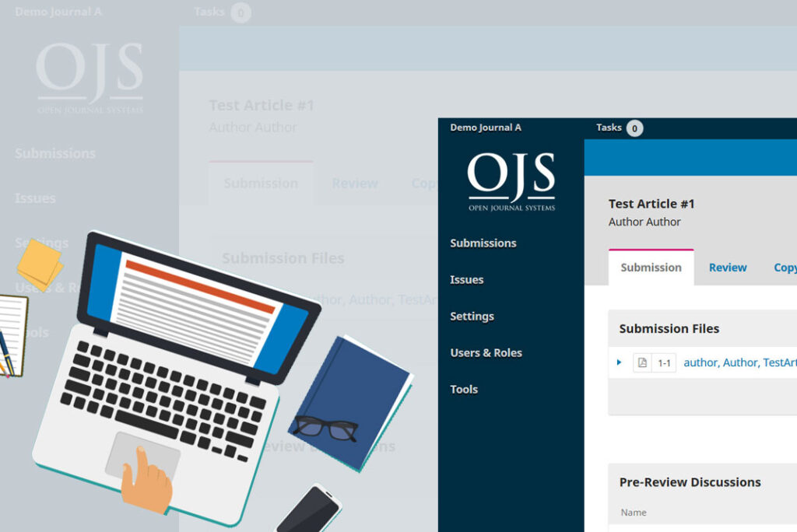This screenshot has width=797, height=532.
Task: Click the black smartphone illustration
Action: [x=309, y=510]
